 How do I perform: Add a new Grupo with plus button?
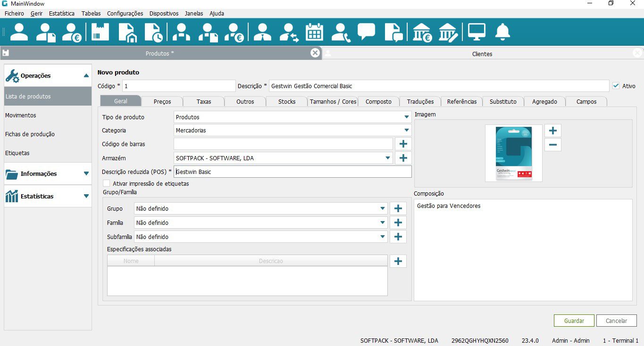point(398,208)
